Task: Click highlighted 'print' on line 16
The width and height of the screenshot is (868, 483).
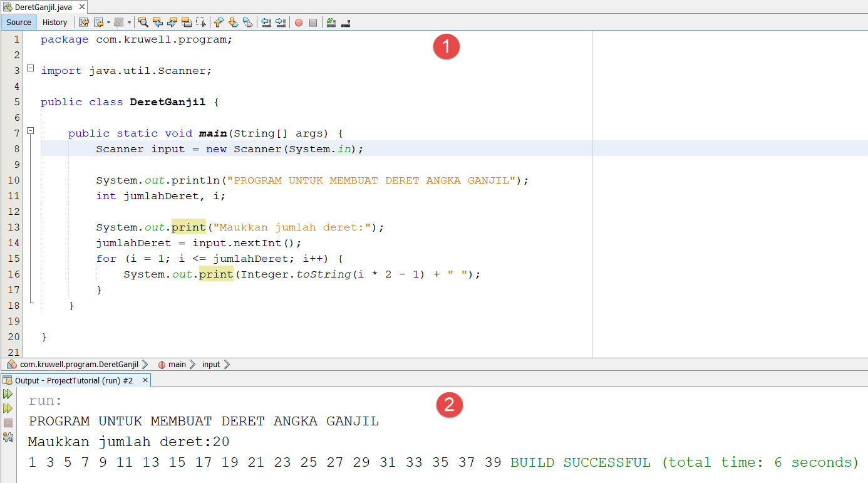Action: pos(216,274)
